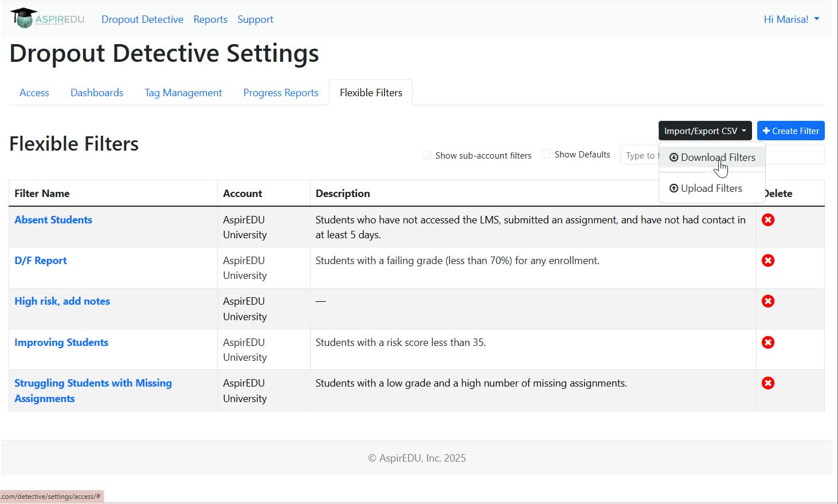Delete the D/F Report filter
838x504 pixels.
pyautogui.click(x=768, y=261)
